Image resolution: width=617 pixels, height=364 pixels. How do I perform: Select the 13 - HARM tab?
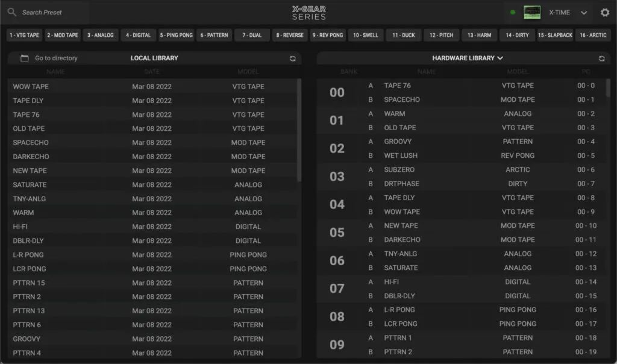479,36
